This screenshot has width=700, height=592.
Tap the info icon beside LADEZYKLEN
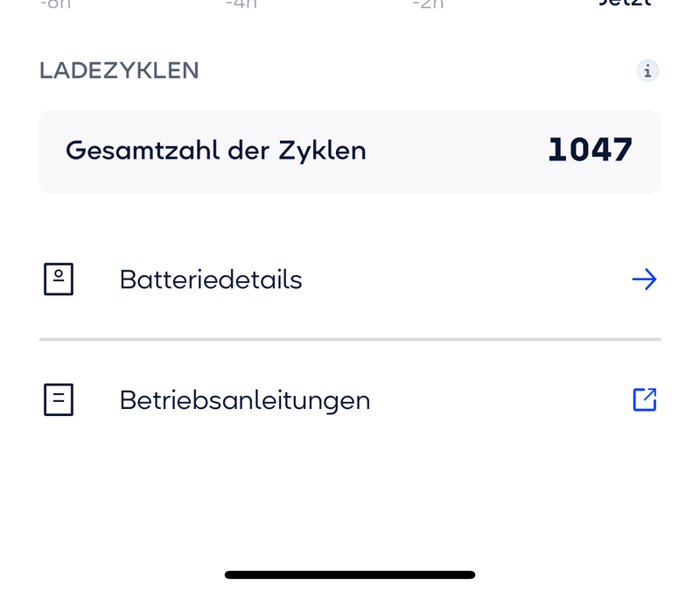(x=647, y=71)
